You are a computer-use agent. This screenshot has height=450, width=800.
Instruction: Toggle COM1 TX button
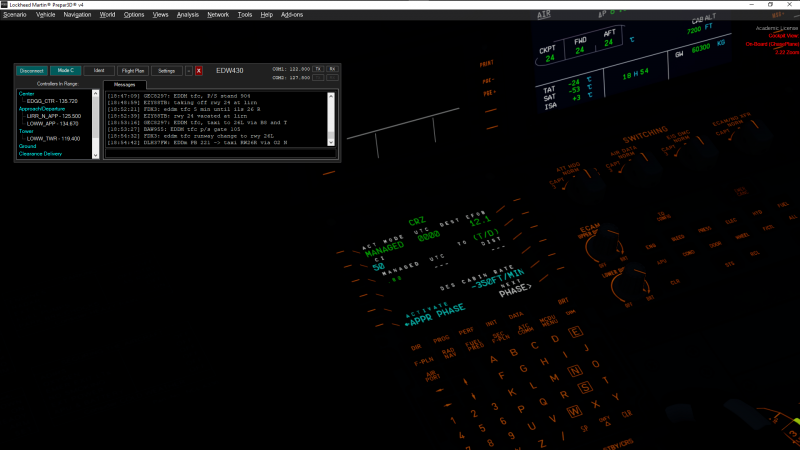[318, 69]
